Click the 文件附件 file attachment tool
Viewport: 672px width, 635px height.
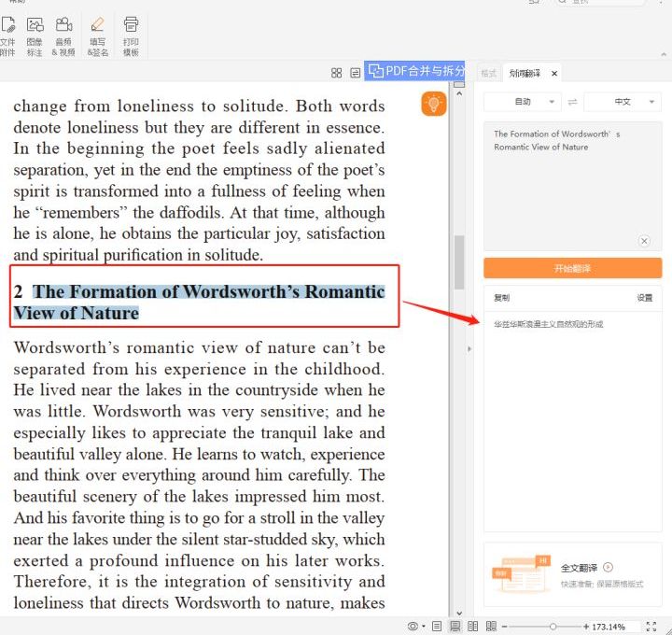click(x=7, y=35)
